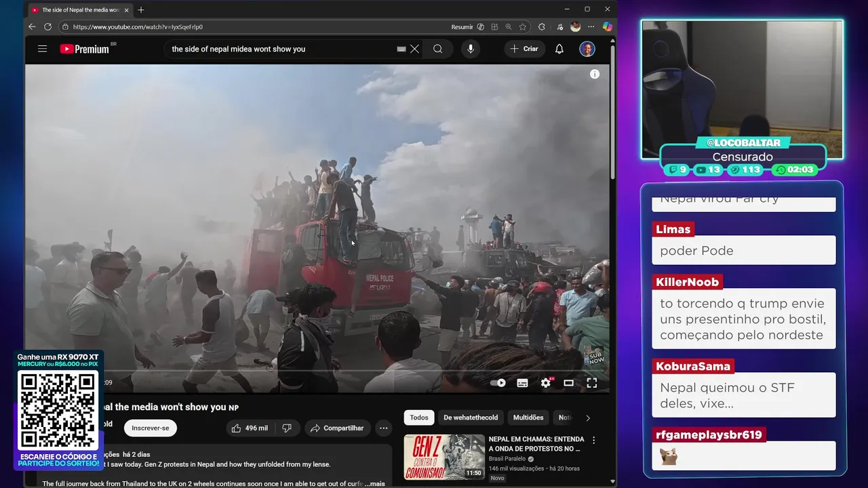Viewport: 868px width, 488px height.
Task: Clear the YouTube search text with X
Action: (414, 49)
